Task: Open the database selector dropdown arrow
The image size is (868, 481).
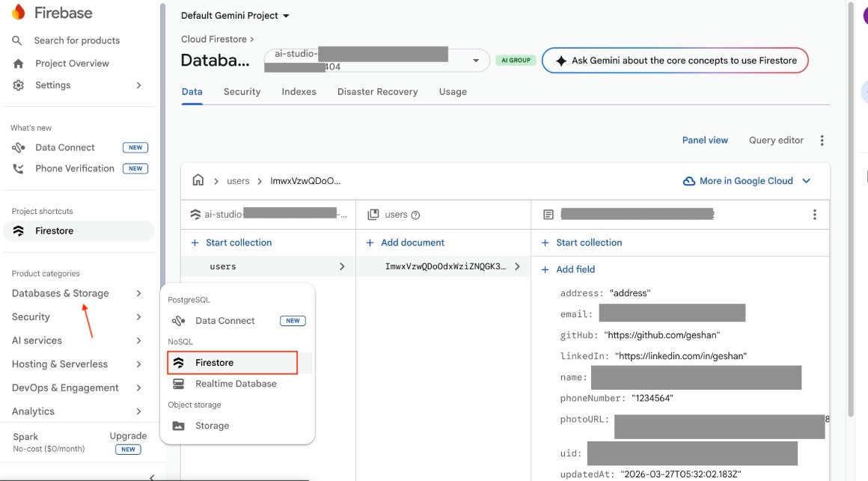Action: tap(474, 61)
